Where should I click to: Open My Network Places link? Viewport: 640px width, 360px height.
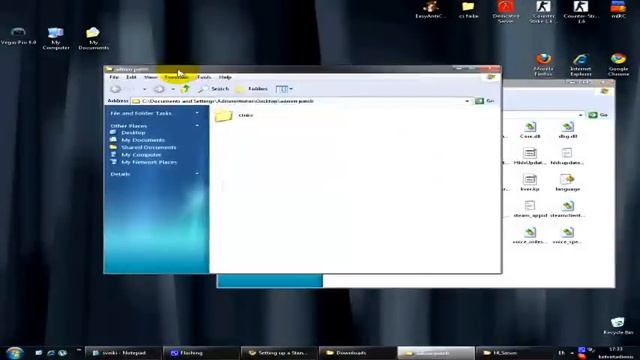(x=149, y=162)
